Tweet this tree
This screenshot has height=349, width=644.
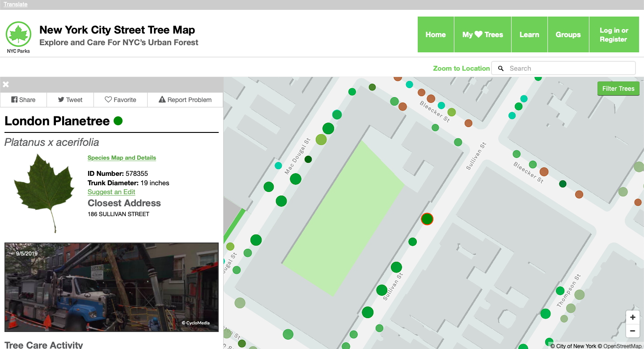(x=70, y=100)
